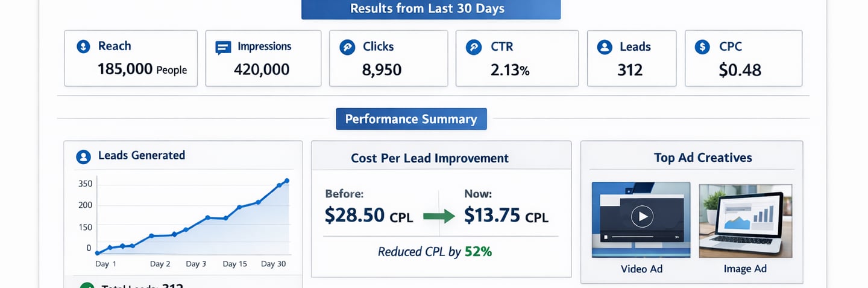Click the Clicks metric icon
The width and height of the screenshot is (868, 288).
347,47
